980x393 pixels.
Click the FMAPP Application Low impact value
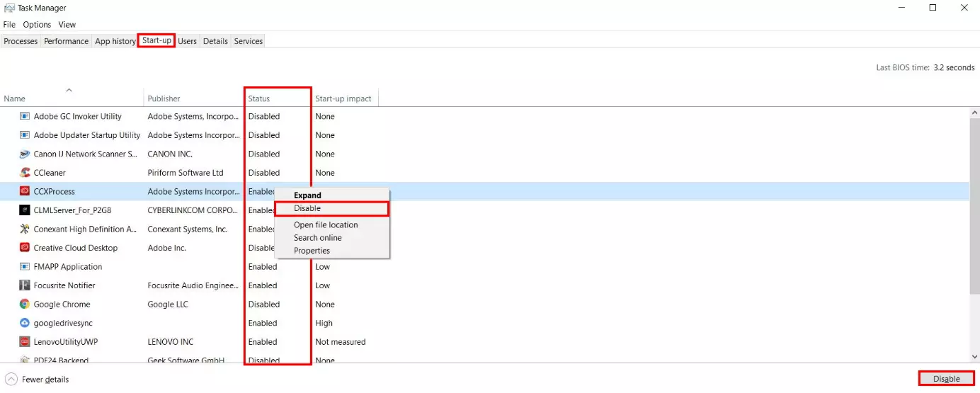tap(323, 267)
